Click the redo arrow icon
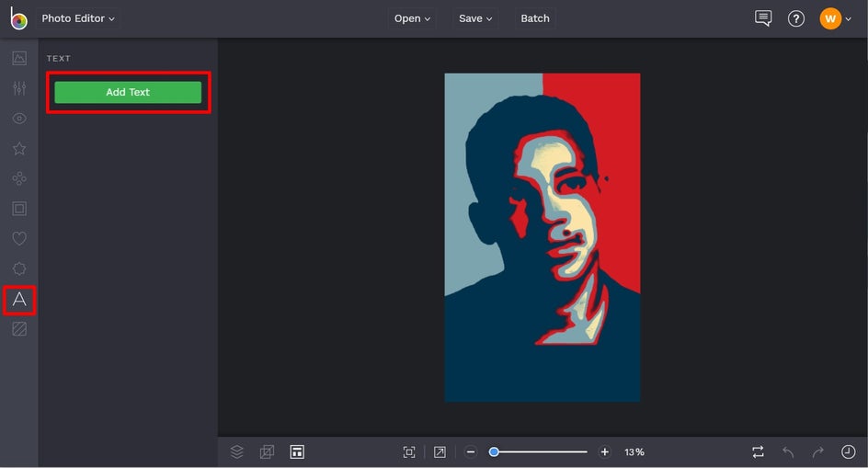The height and width of the screenshot is (468, 868). [817, 452]
